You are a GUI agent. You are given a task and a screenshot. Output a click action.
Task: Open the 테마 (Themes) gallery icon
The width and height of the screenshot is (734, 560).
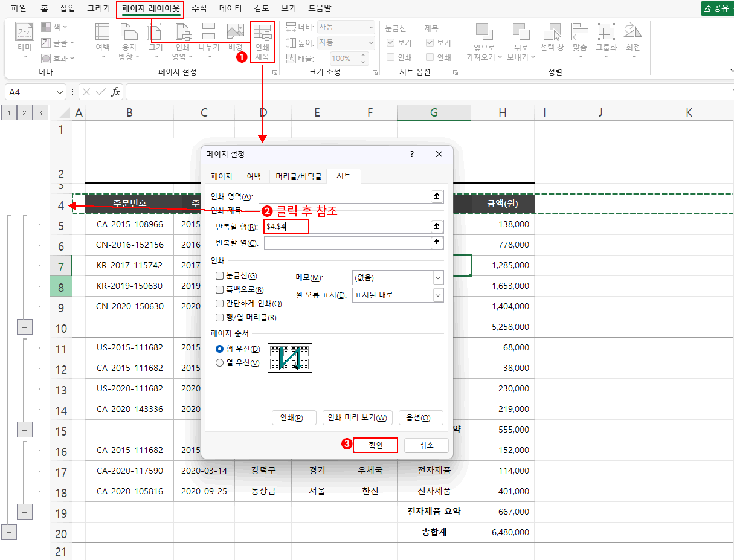click(25, 40)
